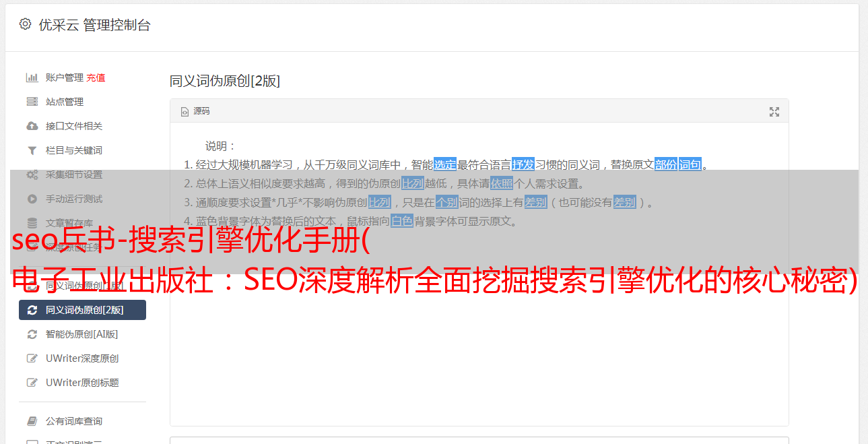The width and height of the screenshot is (868, 444).
Task: Select the 站点管理 server icon
Action: click(x=32, y=102)
